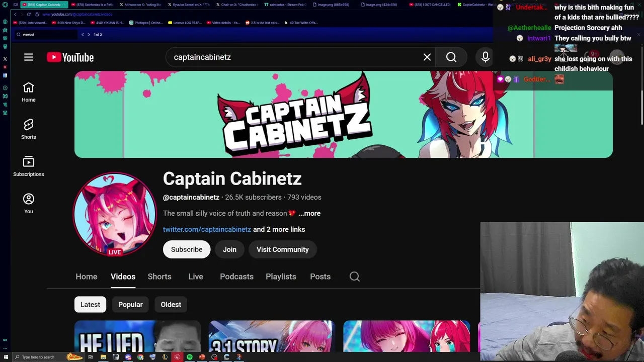The height and width of the screenshot is (362, 644).
Task: Click the 'Captain Cabinetz' channel name heading
Action: [x=232, y=178]
